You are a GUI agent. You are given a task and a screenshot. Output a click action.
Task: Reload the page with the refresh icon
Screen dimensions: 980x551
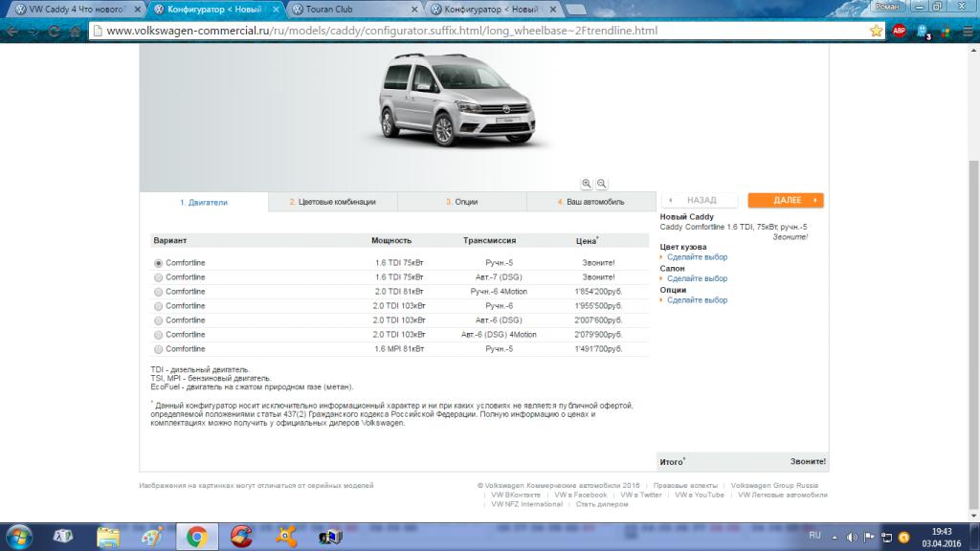54,31
